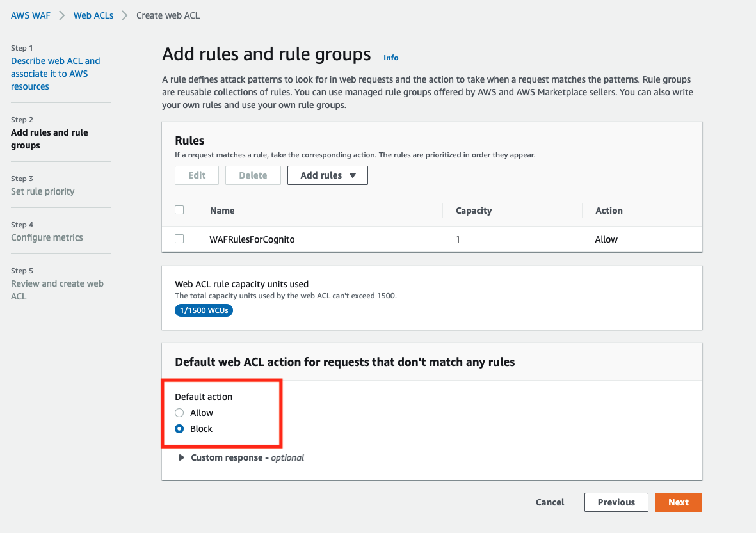
Task: Return to Step 1 Describe web ACL
Action: click(x=56, y=74)
